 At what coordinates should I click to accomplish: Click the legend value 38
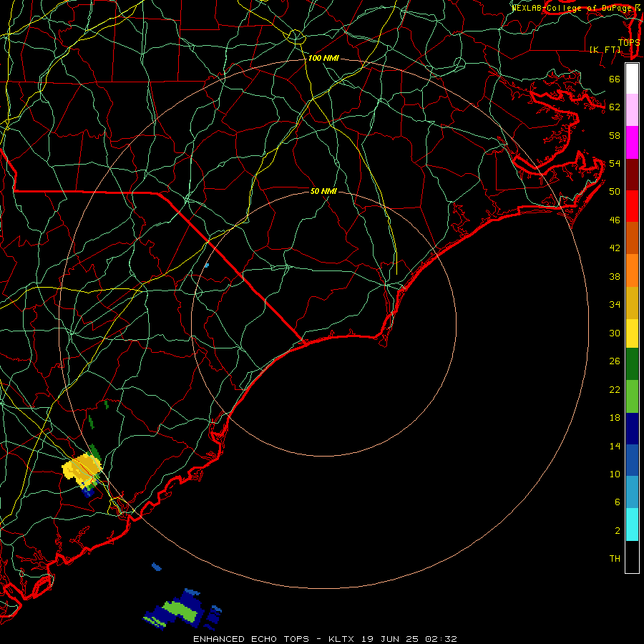(x=615, y=276)
